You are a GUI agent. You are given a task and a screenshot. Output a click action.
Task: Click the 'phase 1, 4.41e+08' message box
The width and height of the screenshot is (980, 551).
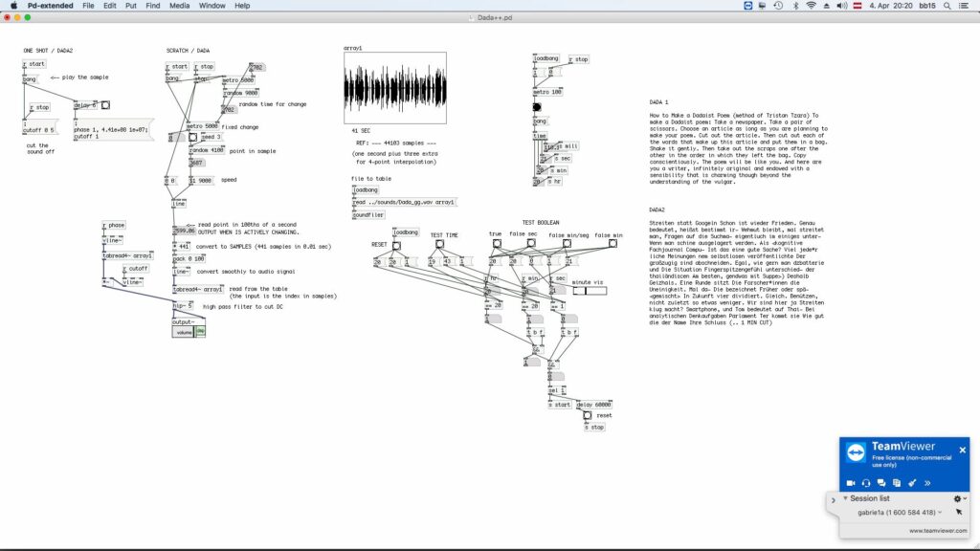[113, 129]
